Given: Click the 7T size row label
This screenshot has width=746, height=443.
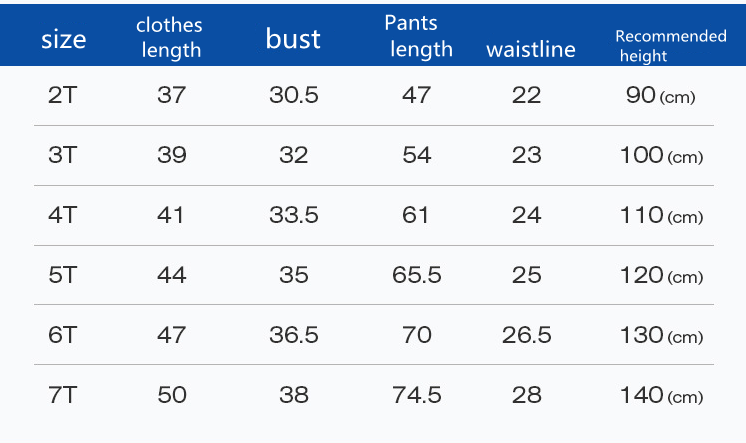Looking at the screenshot, I should click(63, 395).
